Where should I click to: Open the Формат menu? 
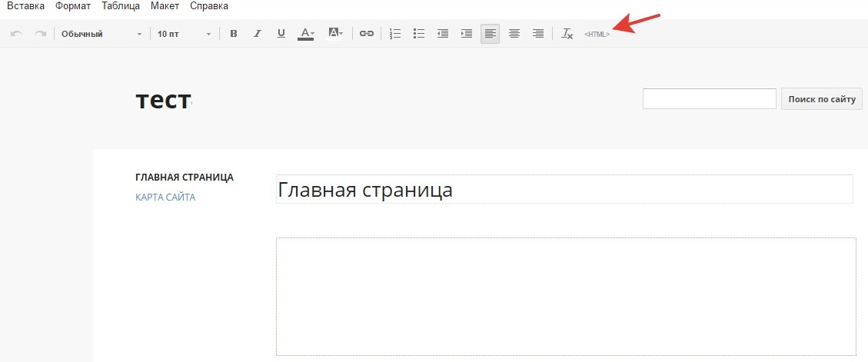point(73,7)
